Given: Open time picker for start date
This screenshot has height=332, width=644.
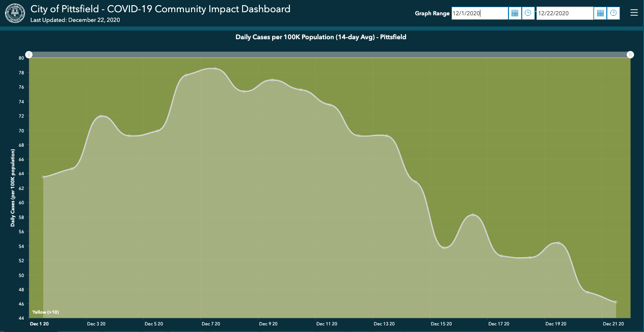Looking at the screenshot, I should [528, 13].
